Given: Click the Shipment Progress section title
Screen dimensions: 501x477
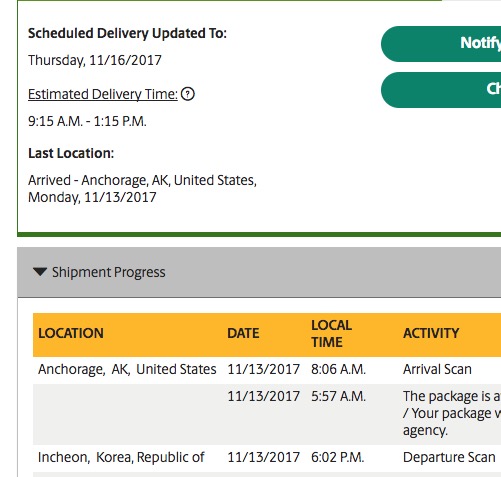Looking at the screenshot, I should pyautogui.click(x=109, y=272).
